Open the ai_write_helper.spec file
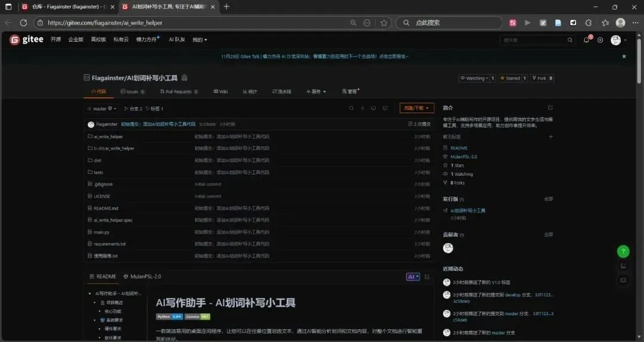The width and height of the screenshot is (644, 342). 113,220
